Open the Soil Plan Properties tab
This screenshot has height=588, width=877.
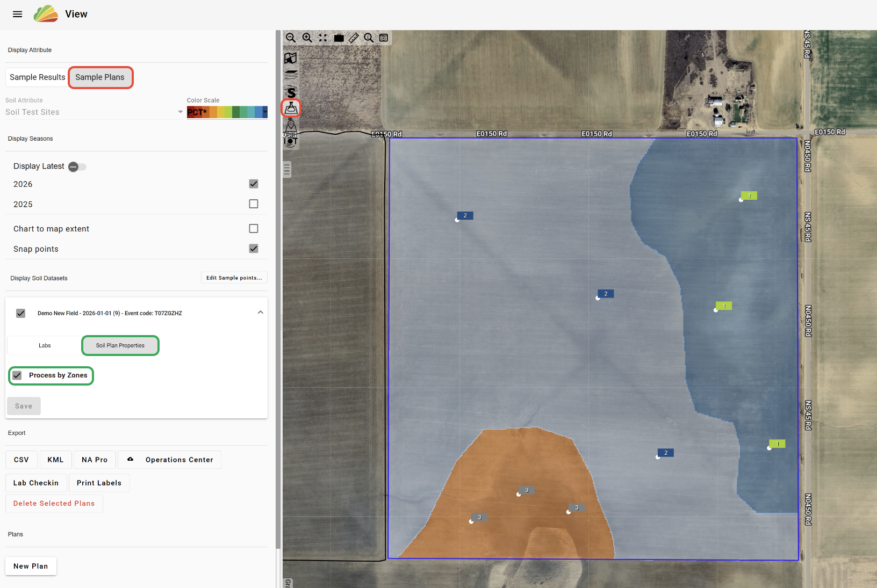120,345
